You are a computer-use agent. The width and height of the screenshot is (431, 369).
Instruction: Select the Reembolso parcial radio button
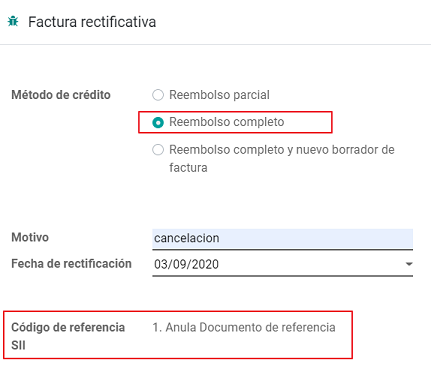pyautogui.click(x=158, y=95)
